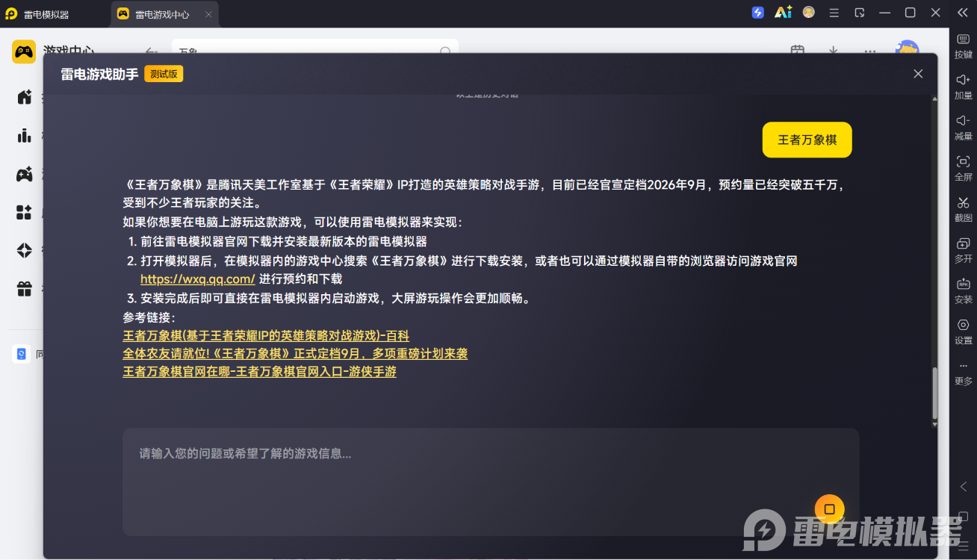Click the blue sync icon in sidebar
The width and height of the screenshot is (977, 560).
[x=22, y=354]
